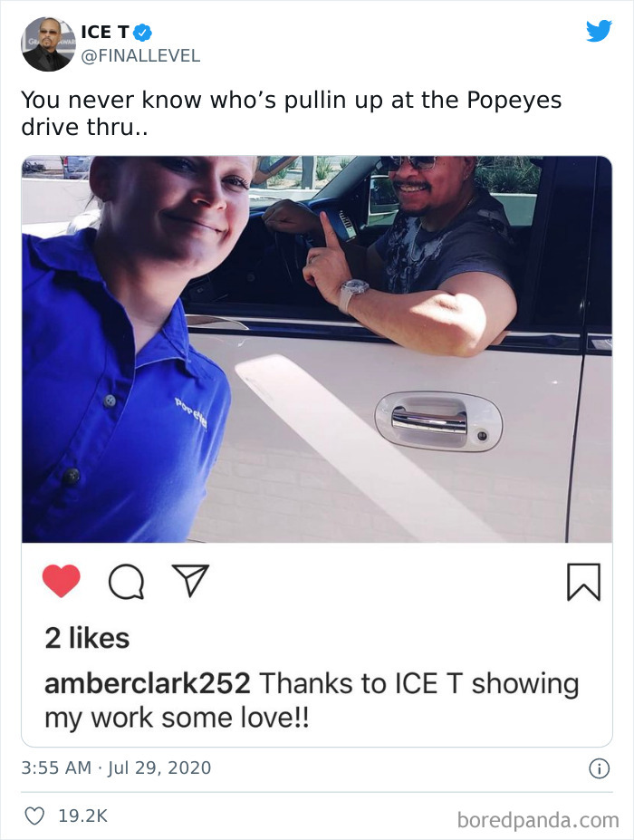Click the Jul 29, 2020 date
Viewport: 634px width, 840px height.
(x=159, y=768)
